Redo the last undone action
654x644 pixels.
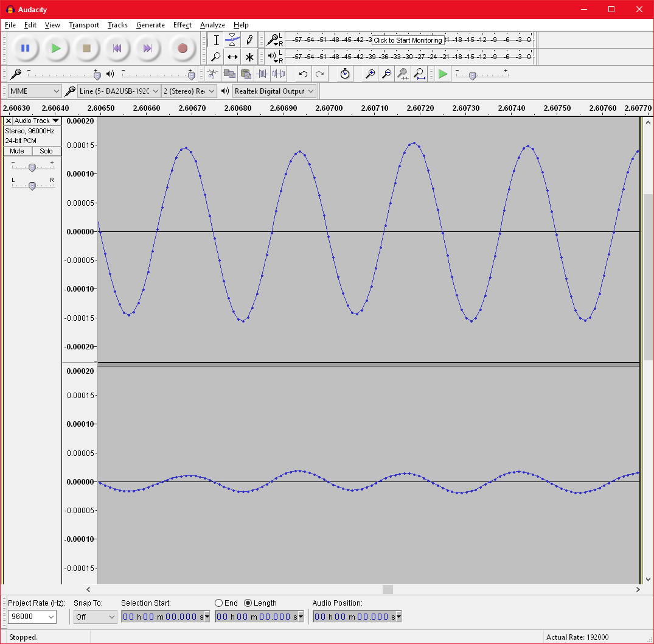(x=319, y=74)
